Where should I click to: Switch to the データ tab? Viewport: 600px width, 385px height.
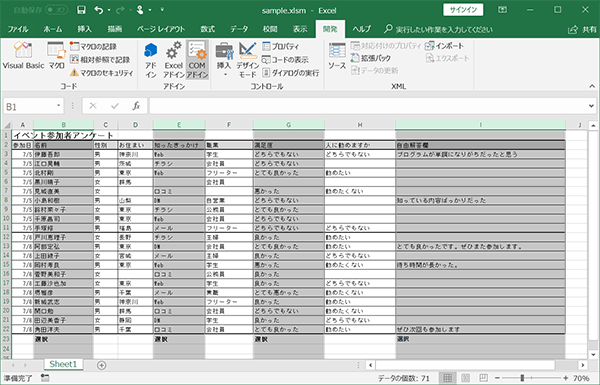pos(239,29)
